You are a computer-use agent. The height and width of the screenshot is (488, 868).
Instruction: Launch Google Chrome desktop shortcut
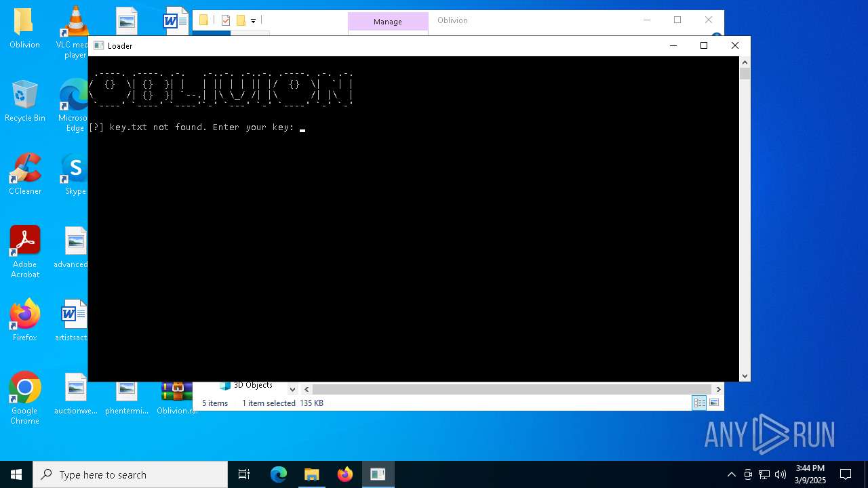[x=24, y=398]
